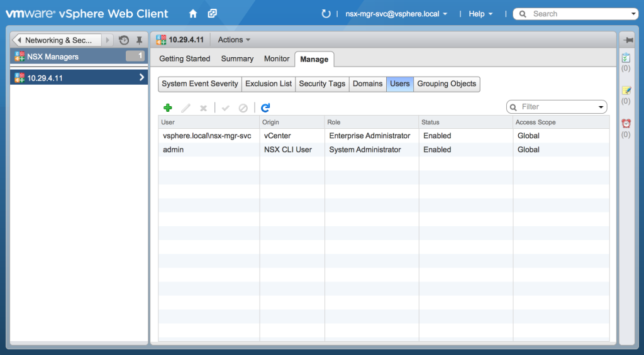The height and width of the screenshot is (355, 644).
Task: Open the System Event Severity sub-tab
Action: click(200, 84)
